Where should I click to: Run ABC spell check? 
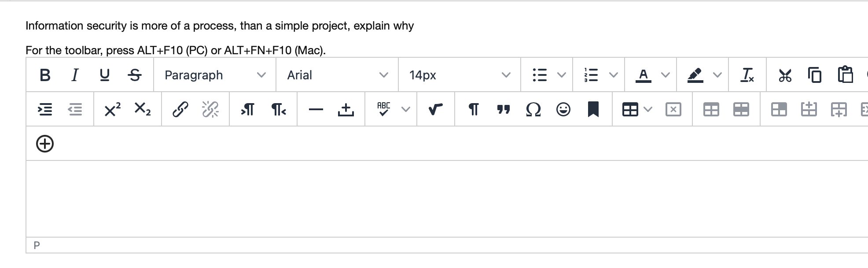point(384,109)
